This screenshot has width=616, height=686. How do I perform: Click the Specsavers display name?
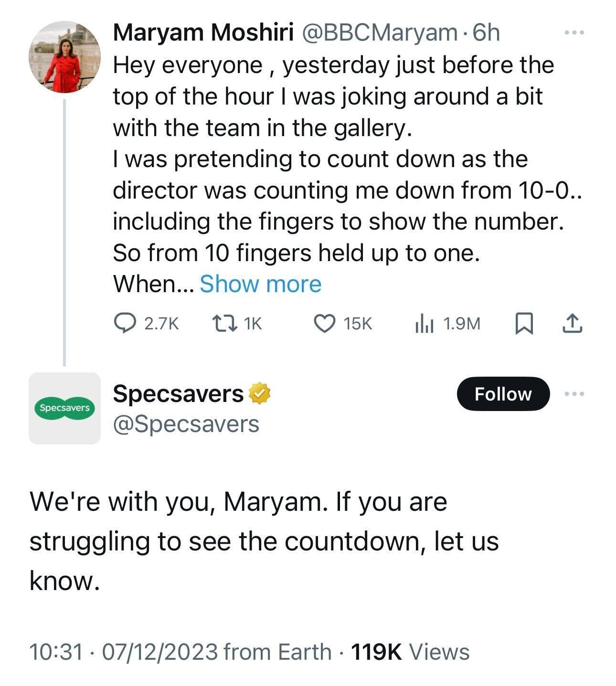[178, 393]
